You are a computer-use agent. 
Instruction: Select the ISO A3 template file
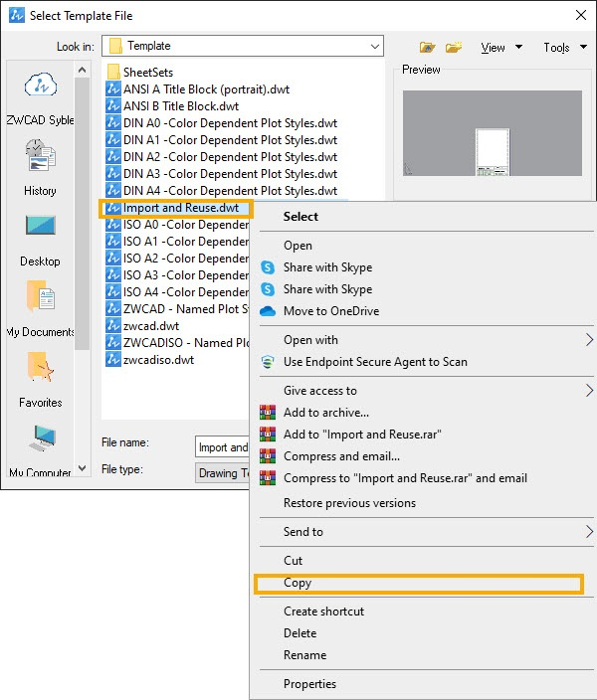[x=177, y=275]
